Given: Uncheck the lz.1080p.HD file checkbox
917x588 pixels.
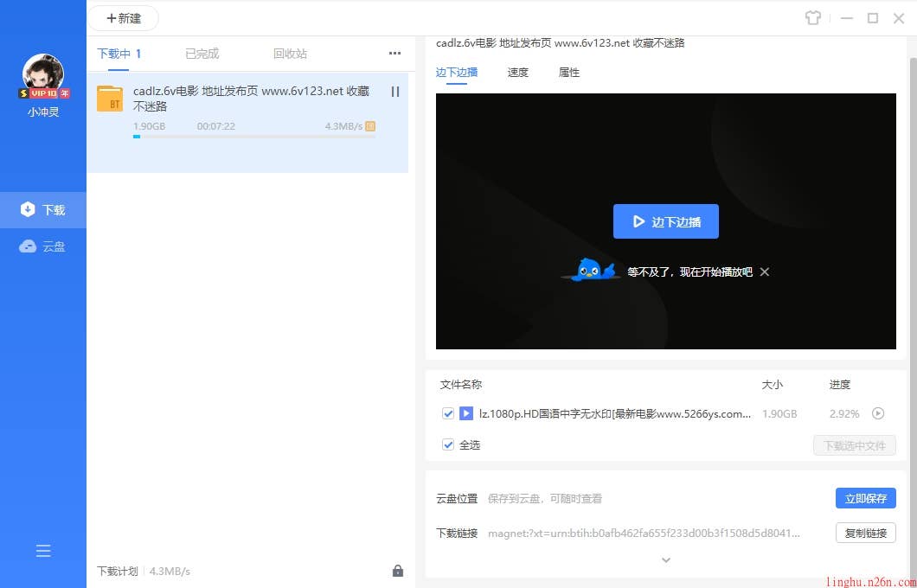Looking at the screenshot, I should coord(448,413).
